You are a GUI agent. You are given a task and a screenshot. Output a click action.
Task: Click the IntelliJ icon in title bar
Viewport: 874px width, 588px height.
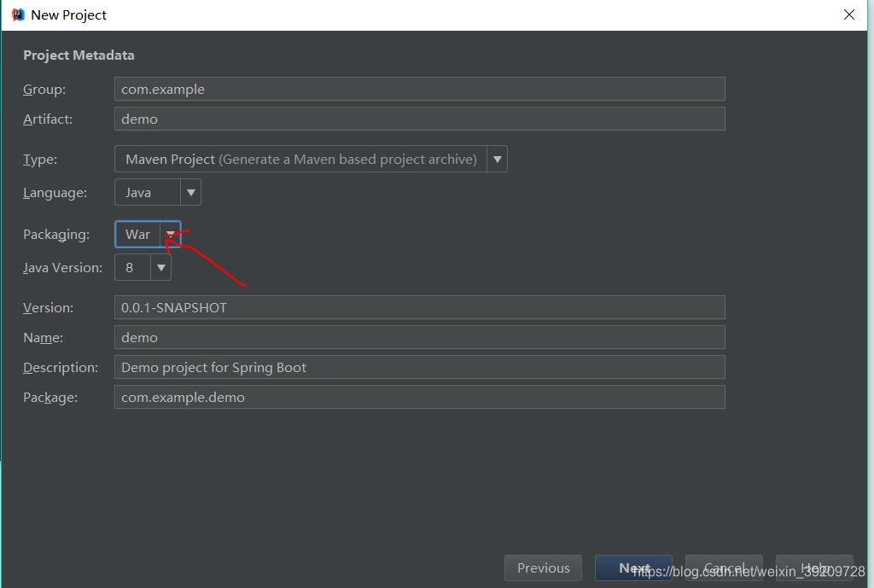point(18,15)
